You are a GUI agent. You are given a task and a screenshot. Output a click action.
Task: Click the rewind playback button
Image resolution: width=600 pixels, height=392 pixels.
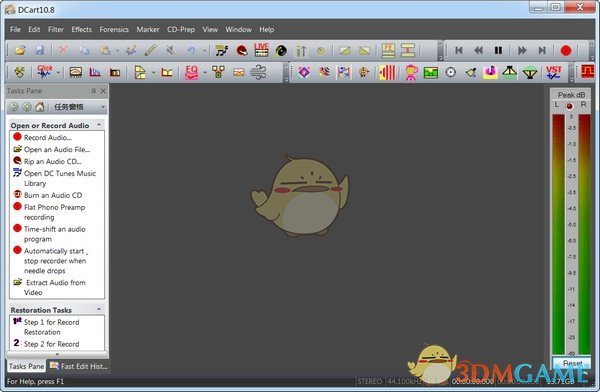[x=478, y=51]
